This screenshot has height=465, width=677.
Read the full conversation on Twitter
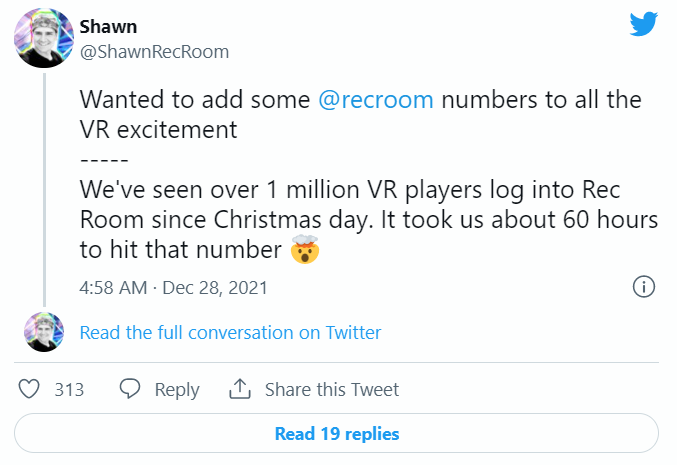coord(230,332)
